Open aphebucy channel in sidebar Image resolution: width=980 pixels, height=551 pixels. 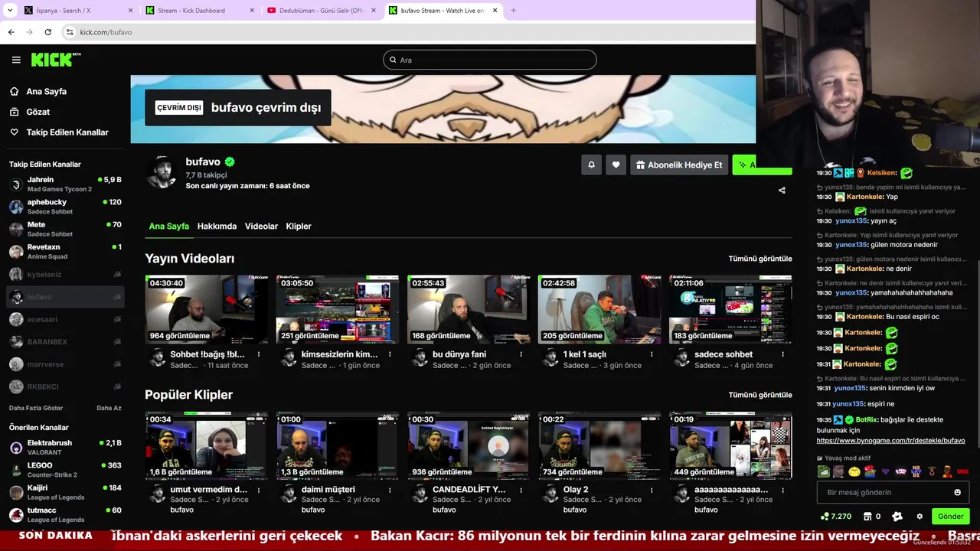tap(65, 207)
